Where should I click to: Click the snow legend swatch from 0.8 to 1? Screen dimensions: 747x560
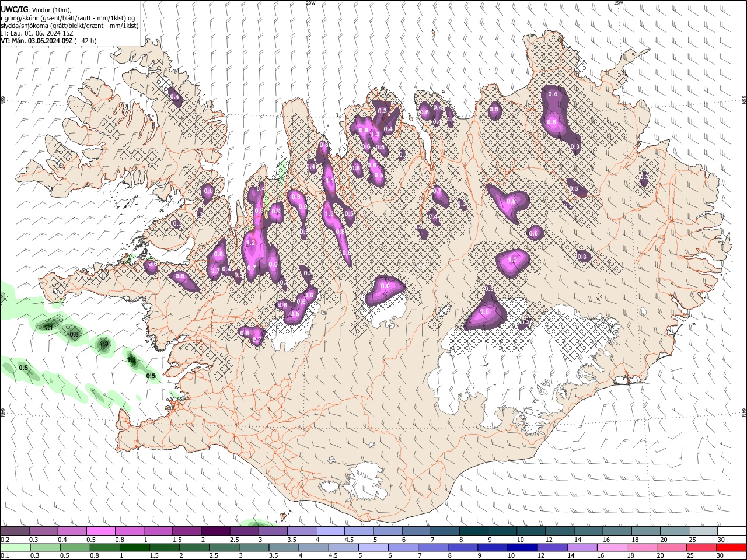pos(129,531)
